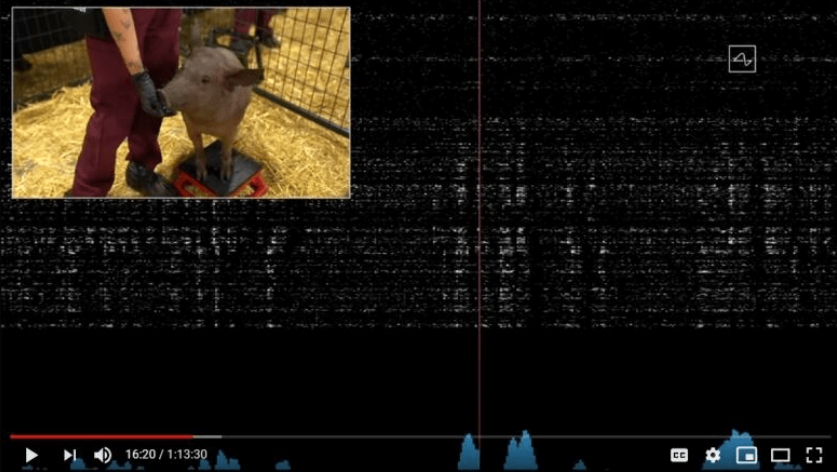Enter fullscreen mode

814,455
